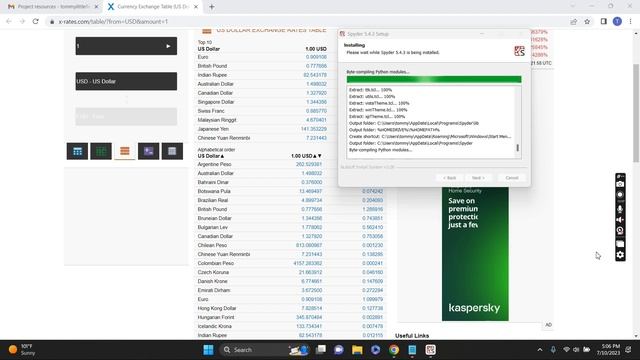Image resolution: width=640 pixels, height=360 pixels.
Task: Click the amount field's white arrow
Action: click(168, 46)
